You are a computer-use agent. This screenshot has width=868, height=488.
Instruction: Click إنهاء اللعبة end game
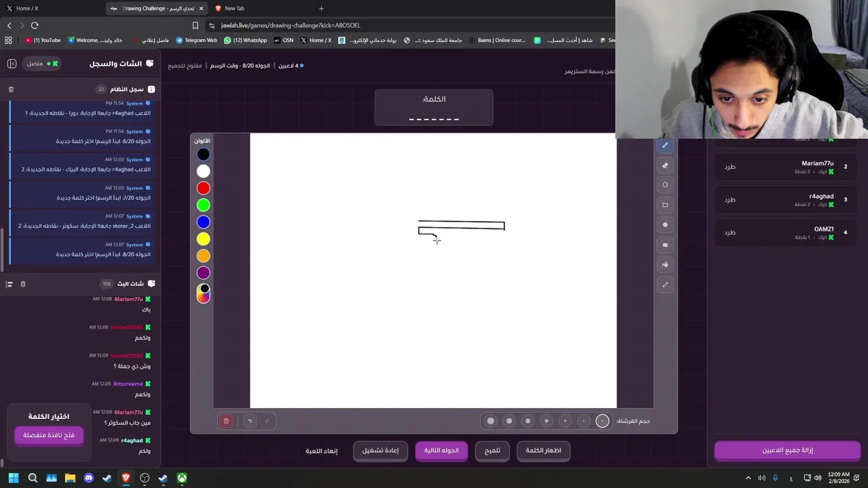pos(321,451)
